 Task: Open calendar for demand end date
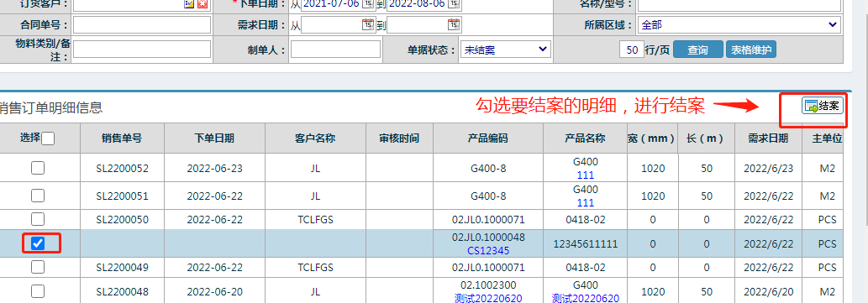[454, 25]
